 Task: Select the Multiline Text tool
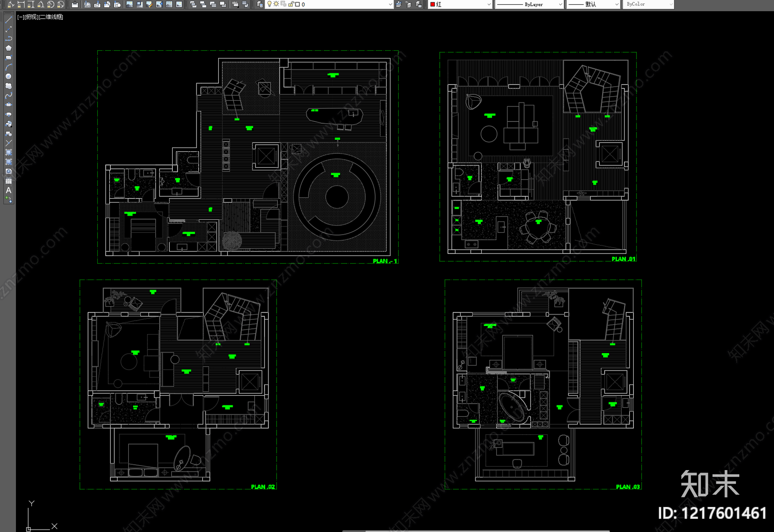coord(9,191)
